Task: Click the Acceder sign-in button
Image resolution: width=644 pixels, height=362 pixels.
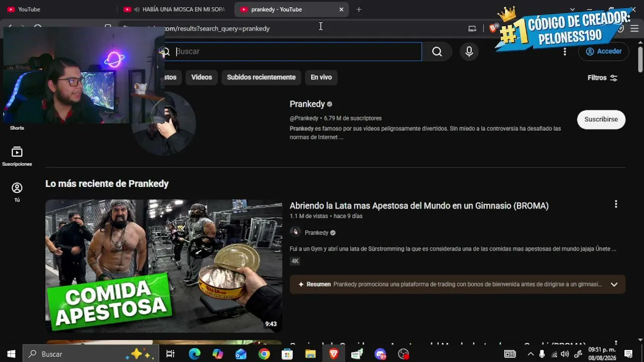Action: [603, 51]
